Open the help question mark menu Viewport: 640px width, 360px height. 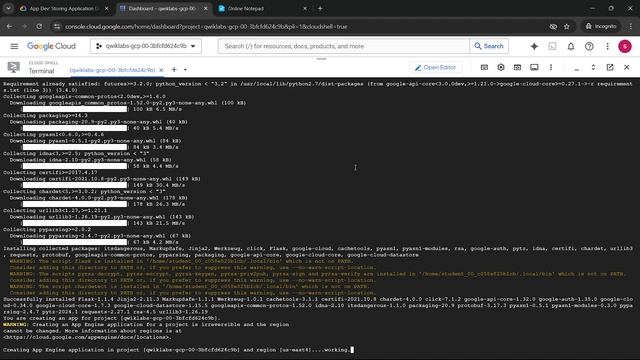[x=589, y=47]
